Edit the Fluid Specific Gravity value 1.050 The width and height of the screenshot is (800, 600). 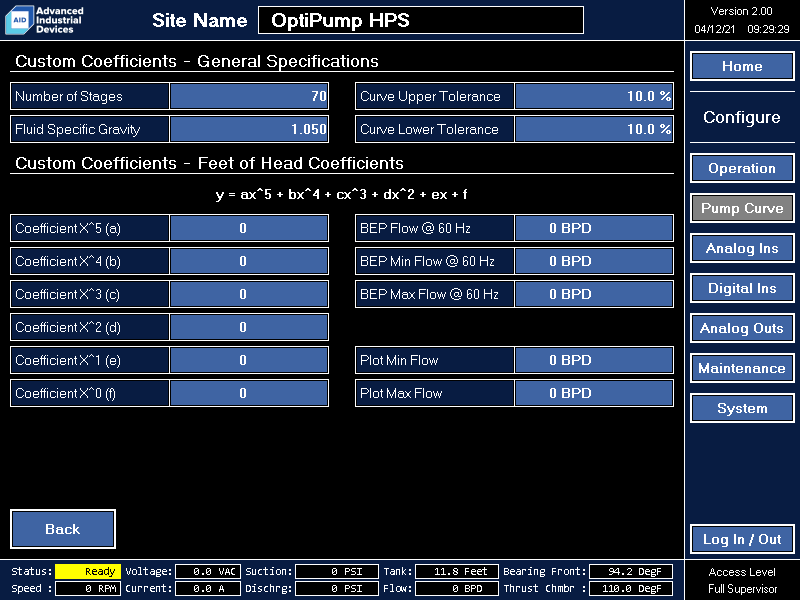249,129
